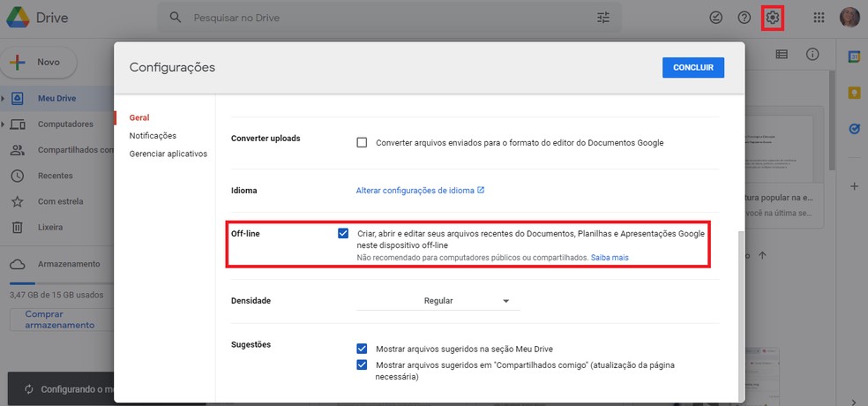Click the Novo button
Viewport: 868px width, 406px height.
[38, 62]
